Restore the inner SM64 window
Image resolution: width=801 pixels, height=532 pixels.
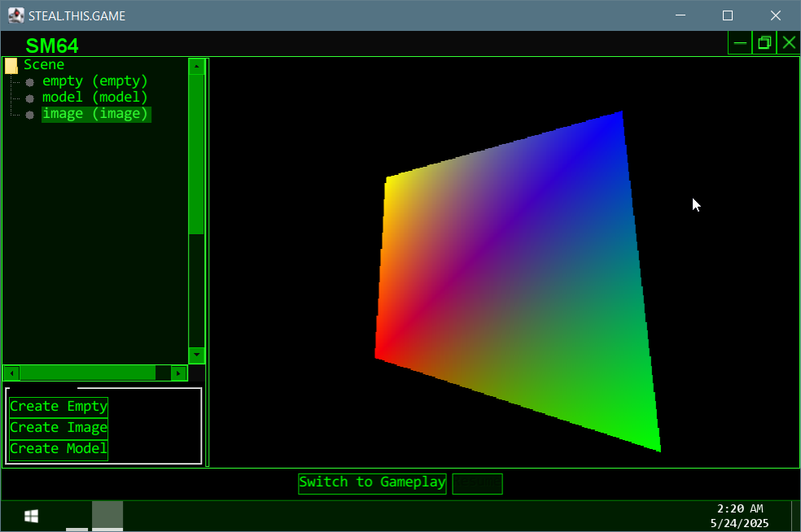(764, 43)
